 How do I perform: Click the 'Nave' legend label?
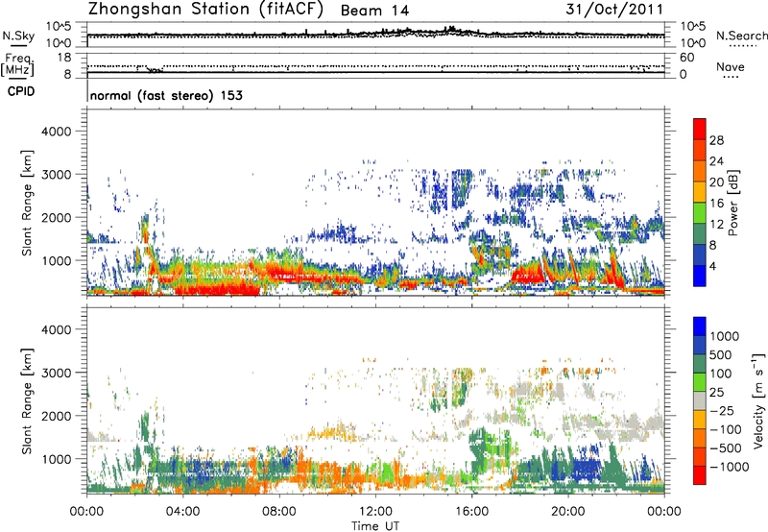pos(731,67)
